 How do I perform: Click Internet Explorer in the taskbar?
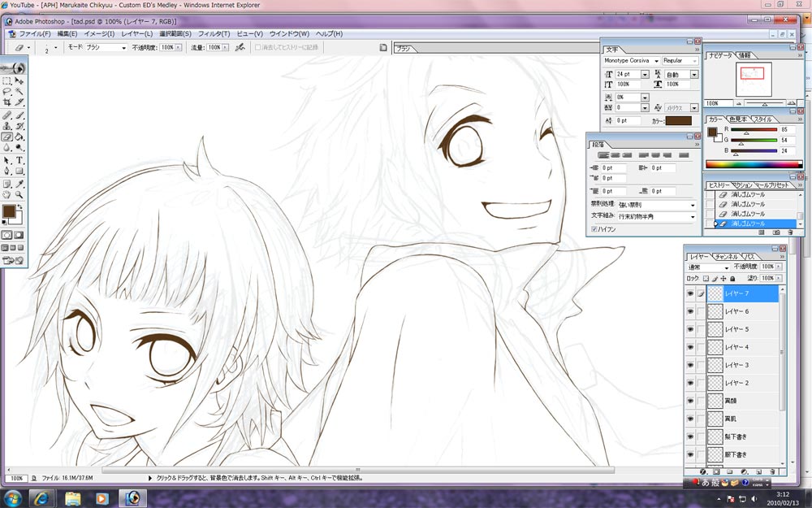coord(42,498)
